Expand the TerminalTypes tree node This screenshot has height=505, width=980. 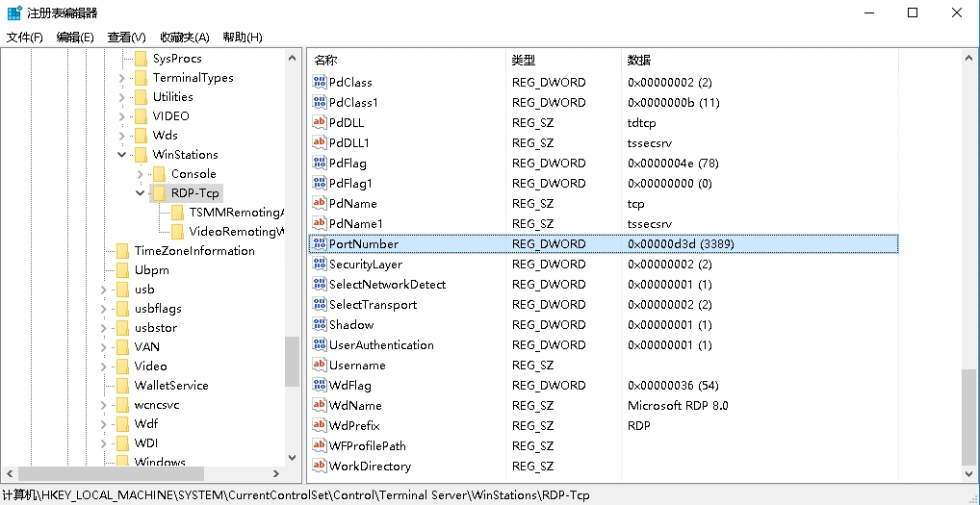coord(122,77)
